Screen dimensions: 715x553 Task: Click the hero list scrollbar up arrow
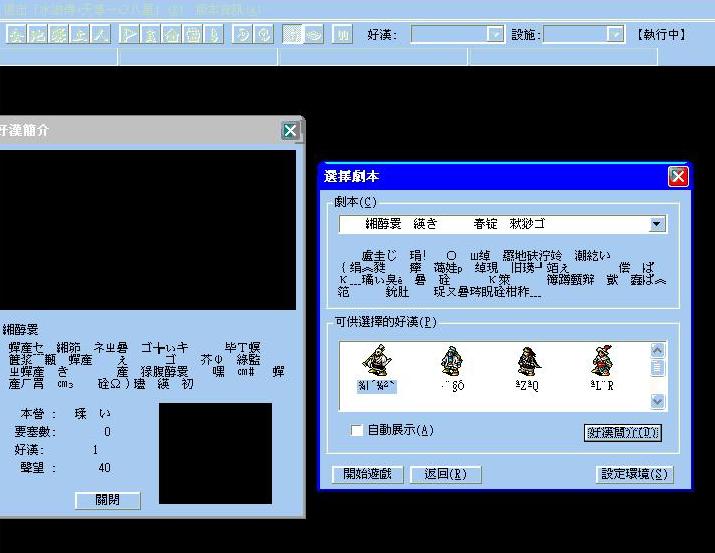[x=657, y=350]
